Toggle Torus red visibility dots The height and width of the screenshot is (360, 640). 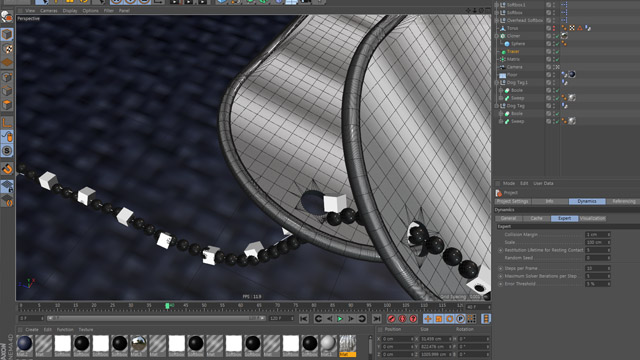click(554, 28)
